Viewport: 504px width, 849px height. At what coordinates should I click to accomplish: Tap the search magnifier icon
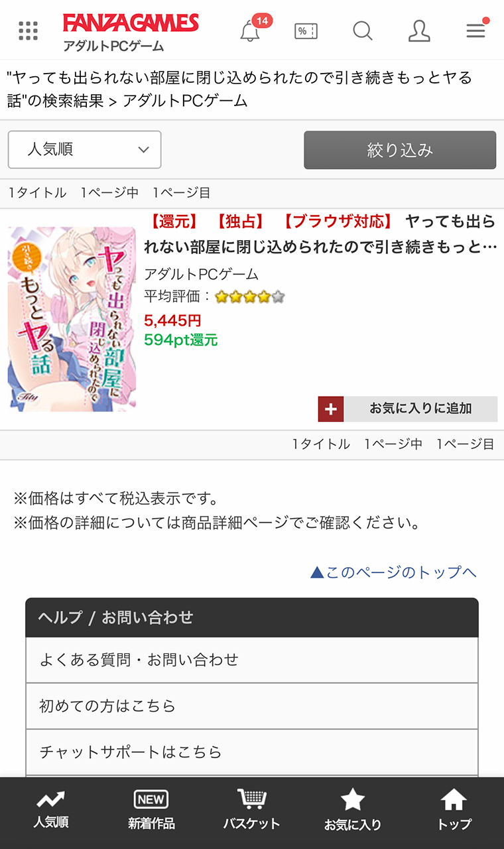click(x=363, y=31)
